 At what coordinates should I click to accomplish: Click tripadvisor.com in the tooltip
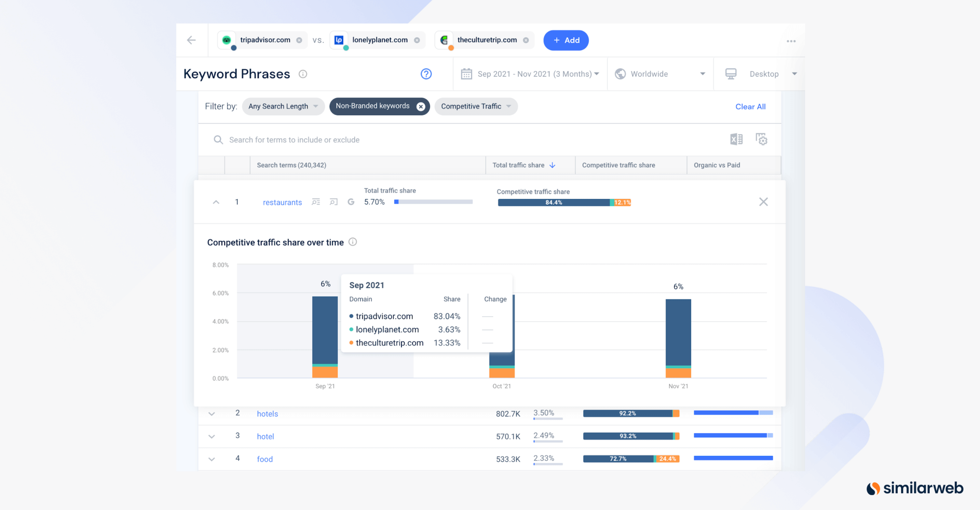[384, 316]
